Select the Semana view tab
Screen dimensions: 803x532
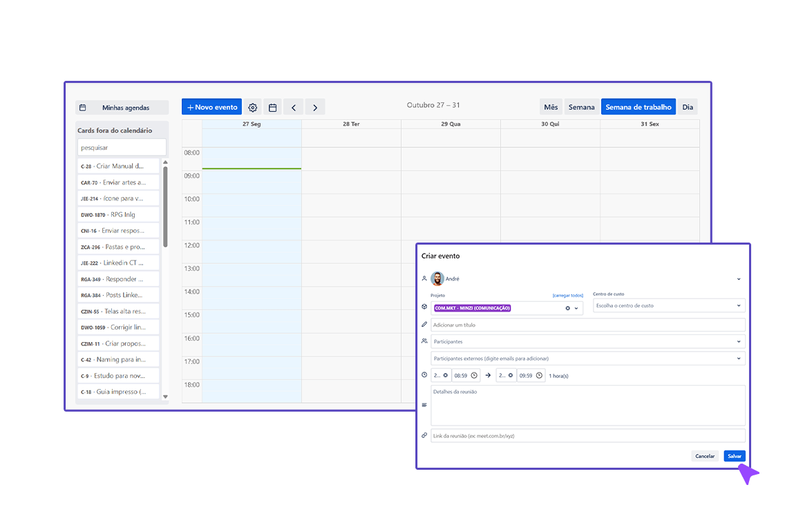pyautogui.click(x=581, y=107)
